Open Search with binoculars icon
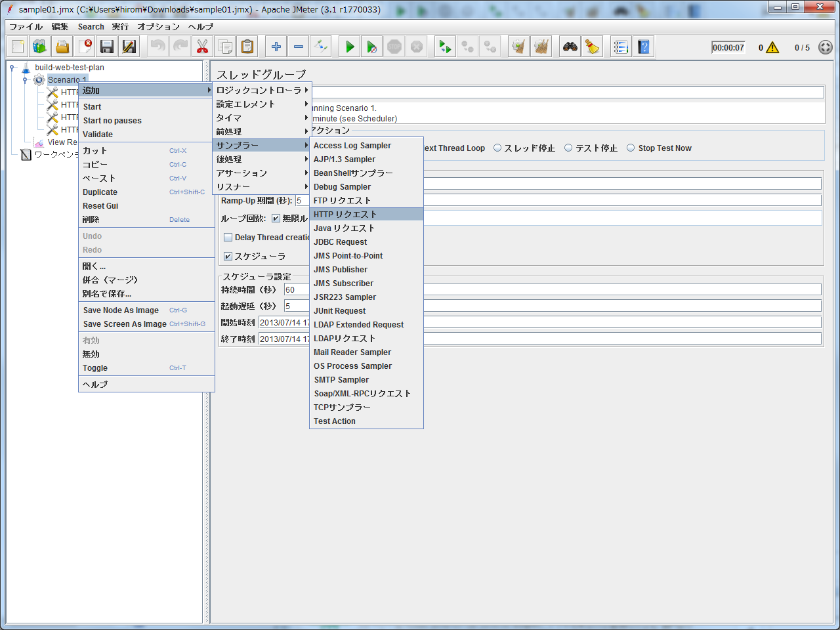The image size is (840, 630). pos(570,47)
